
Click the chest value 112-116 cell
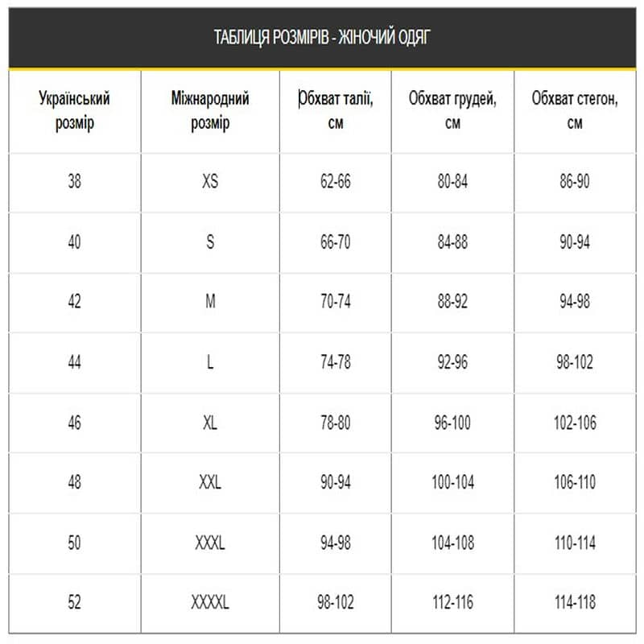452,602
